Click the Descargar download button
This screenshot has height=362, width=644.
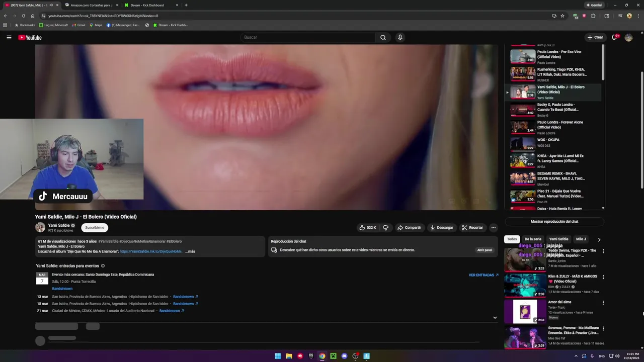tap(441, 228)
